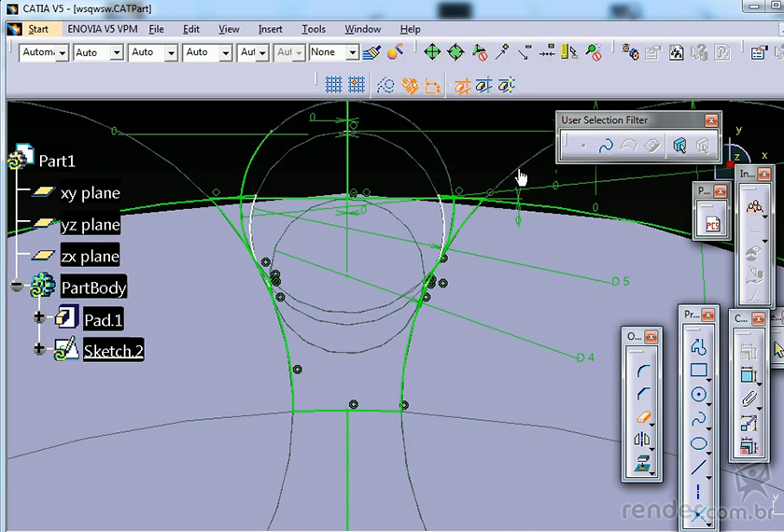
Task: Select the Line sketch tool
Action: (698, 468)
